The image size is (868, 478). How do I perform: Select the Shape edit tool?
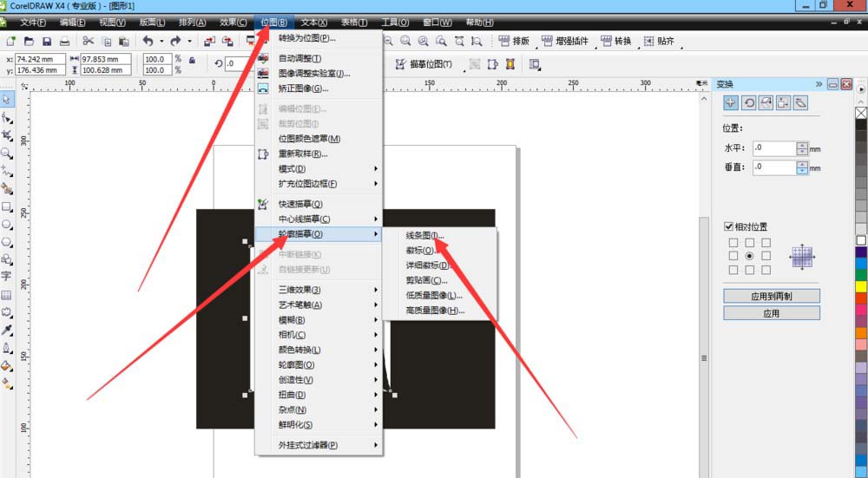[x=7, y=118]
